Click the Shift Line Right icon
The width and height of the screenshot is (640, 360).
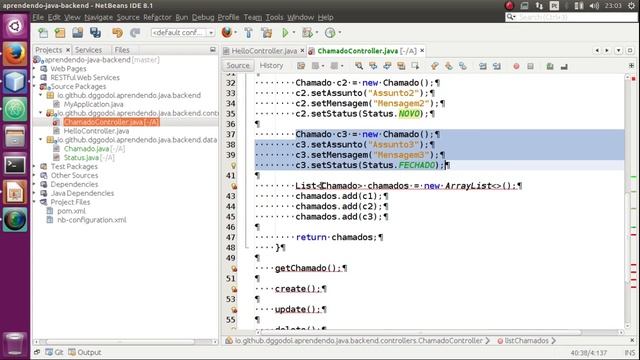tap(496, 66)
